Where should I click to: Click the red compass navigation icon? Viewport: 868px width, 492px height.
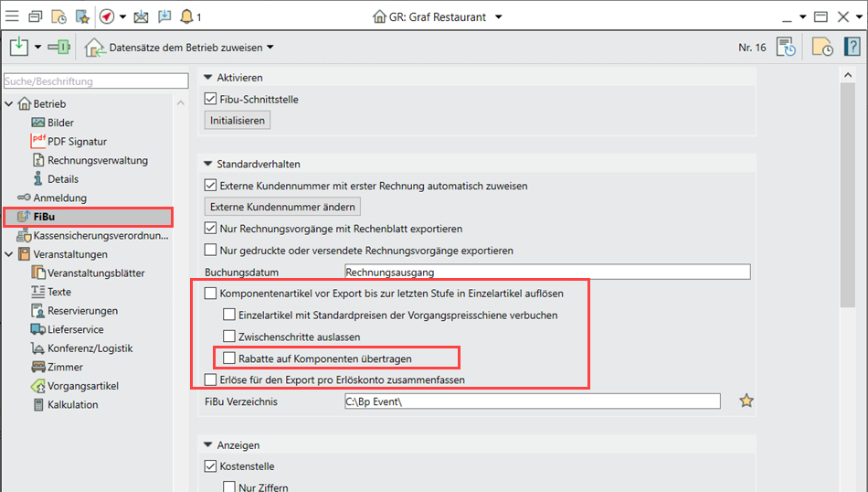pyautogui.click(x=106, y=16)
